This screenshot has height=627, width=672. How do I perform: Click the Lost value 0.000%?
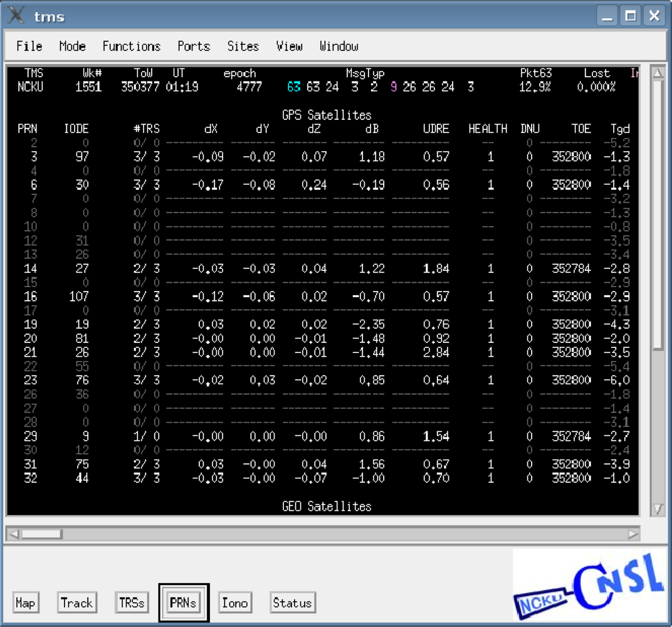tap(597, 87)
